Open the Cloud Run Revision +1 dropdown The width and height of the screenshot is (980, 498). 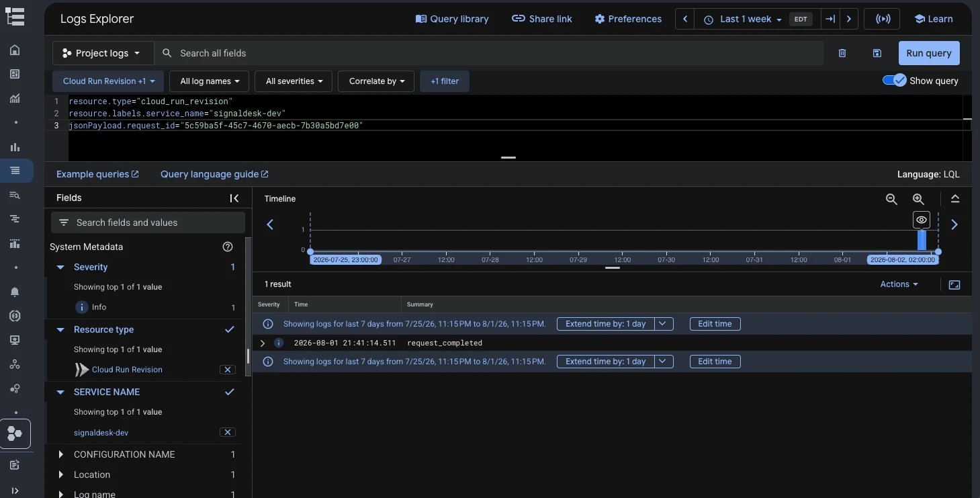pyautogui.click(x=108, y=81)
